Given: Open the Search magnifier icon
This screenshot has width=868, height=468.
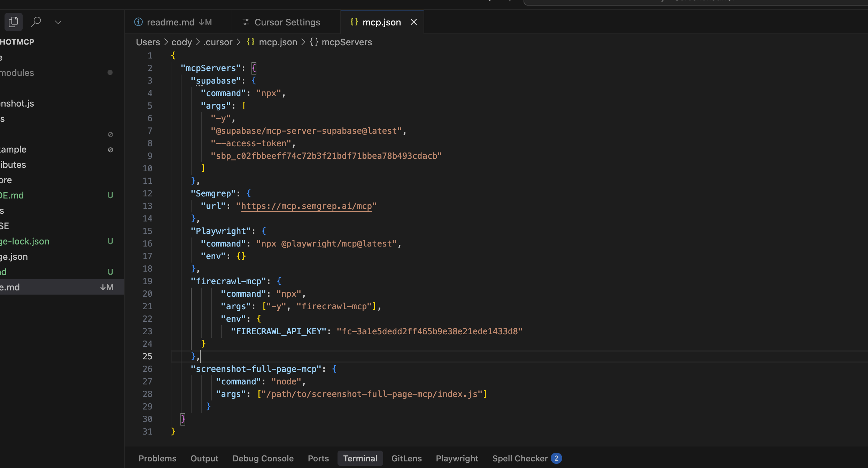Looking at the screenshot, I should coord(36,22).
